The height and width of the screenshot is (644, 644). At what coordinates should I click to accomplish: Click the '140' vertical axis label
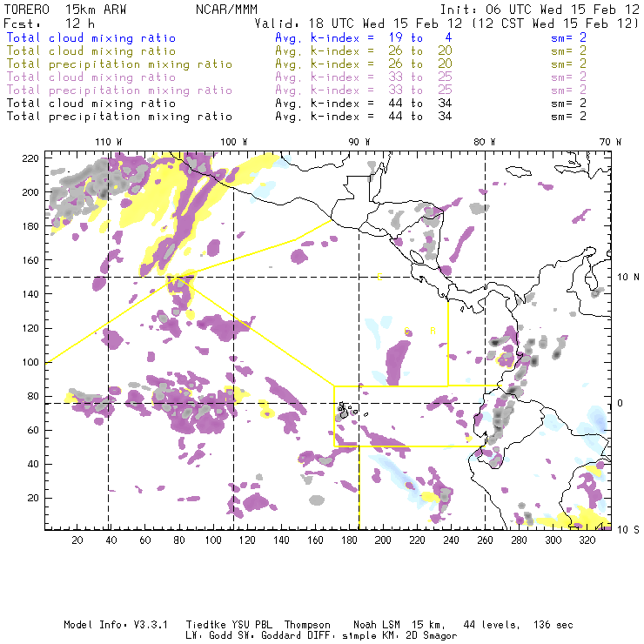30,294
